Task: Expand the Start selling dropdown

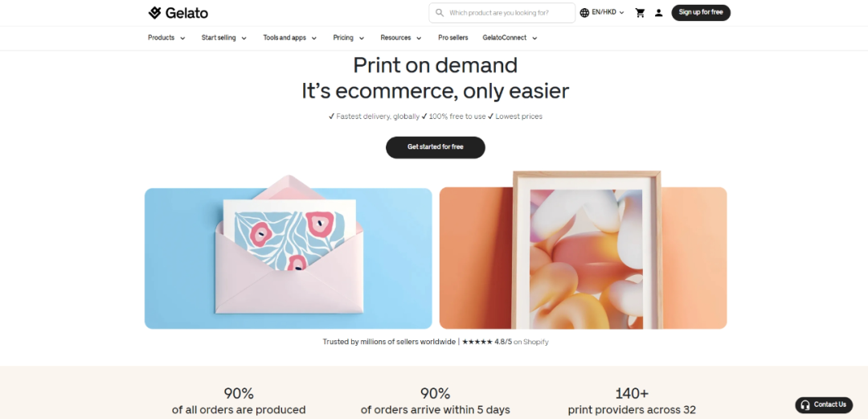Action: (224, 38)
